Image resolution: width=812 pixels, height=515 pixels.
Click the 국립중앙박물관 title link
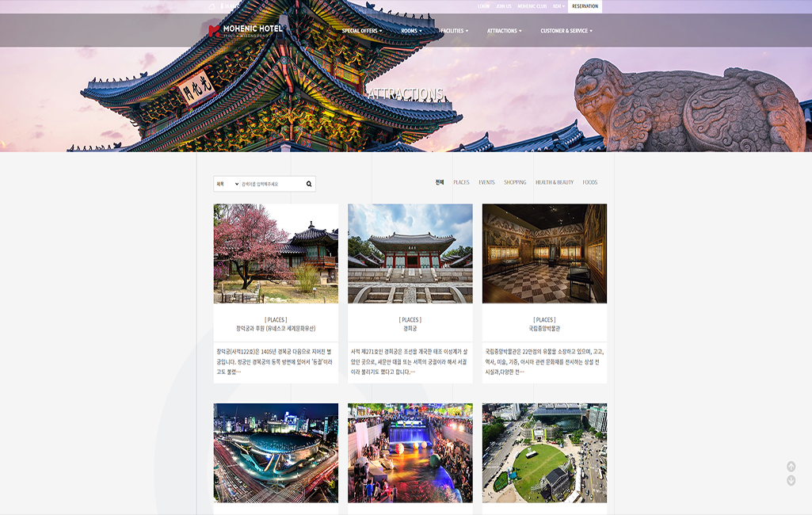pyautogui.click(x=545, y=329)
